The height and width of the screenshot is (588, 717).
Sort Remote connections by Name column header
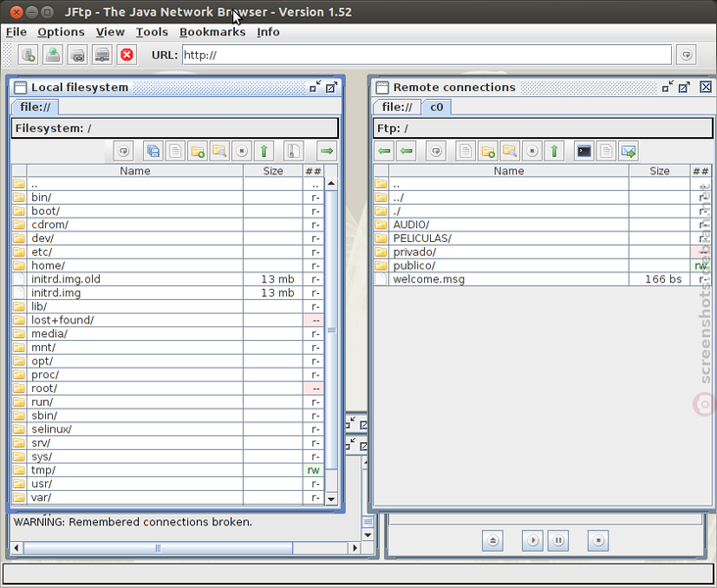click(x=508, y=171)
